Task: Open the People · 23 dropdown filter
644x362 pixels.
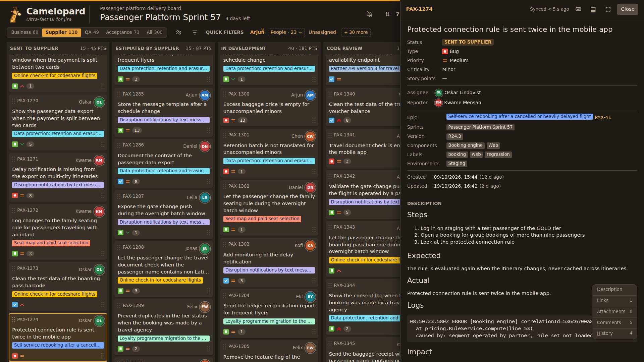Action: [286, 32]
